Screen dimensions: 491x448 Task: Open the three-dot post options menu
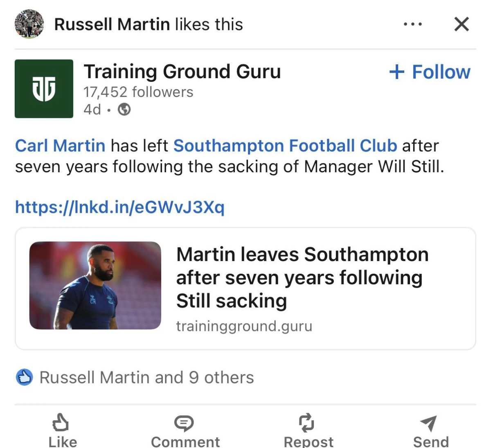(x=412, y=25)
